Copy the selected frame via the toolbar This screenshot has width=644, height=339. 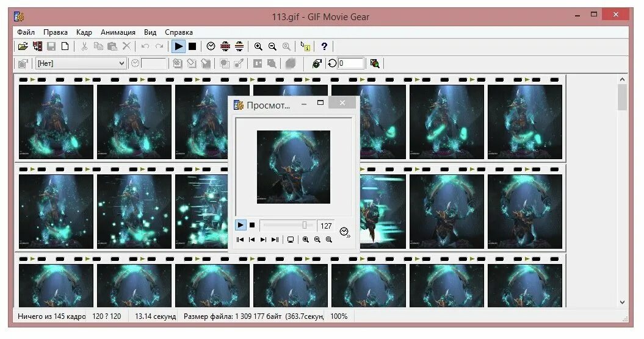98,46
